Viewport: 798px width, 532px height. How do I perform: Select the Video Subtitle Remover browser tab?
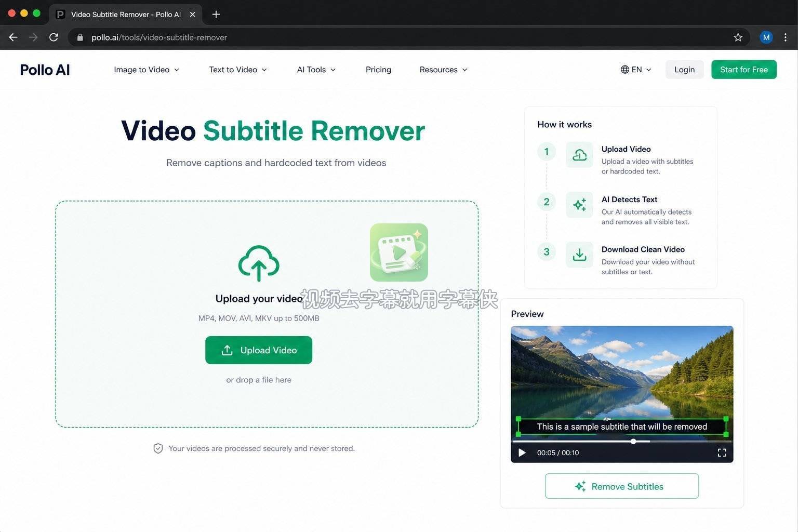click(126, 15)
